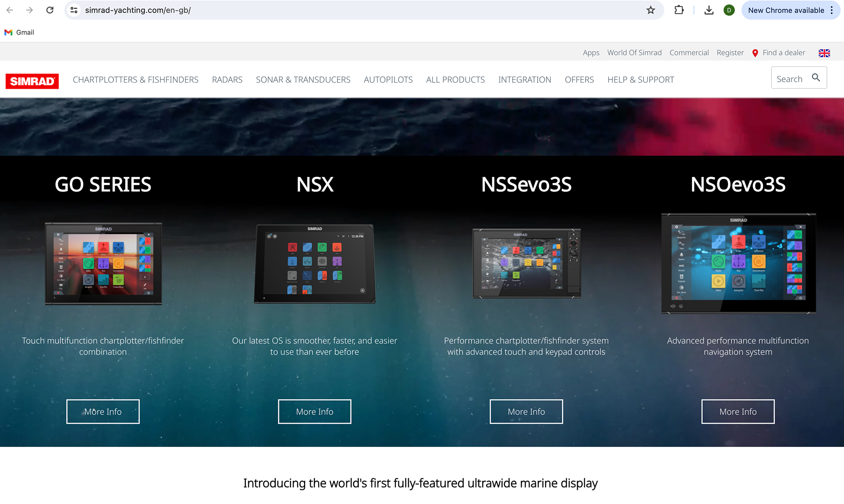Open Sonar & Transducers menu

point(303,80)
